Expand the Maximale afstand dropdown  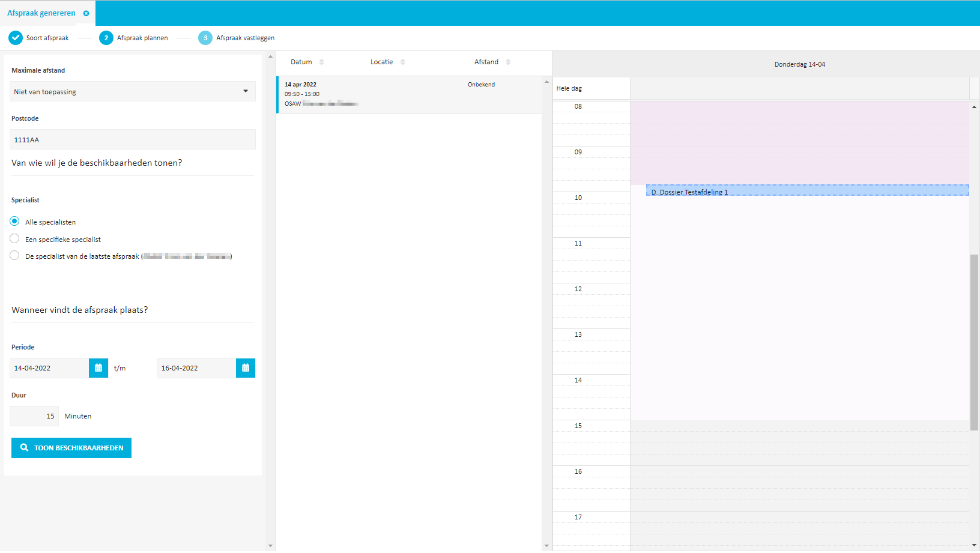pos(133,91)
